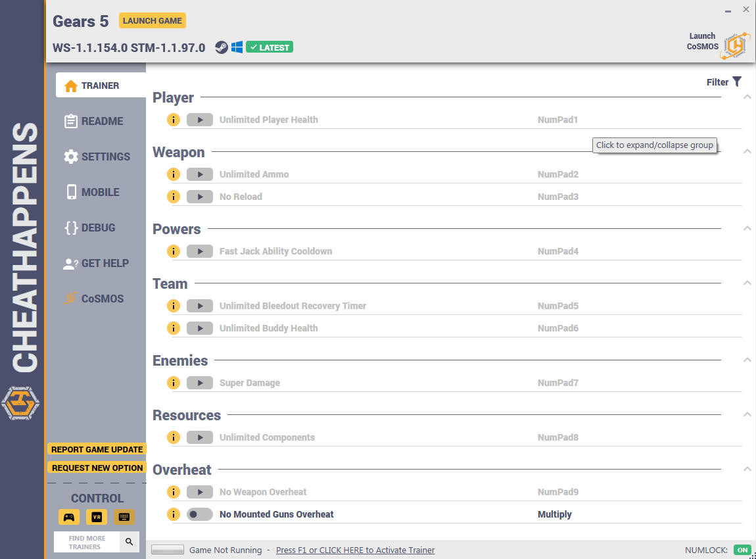
Task: Select the VR control icon
Action: (97, 517)
